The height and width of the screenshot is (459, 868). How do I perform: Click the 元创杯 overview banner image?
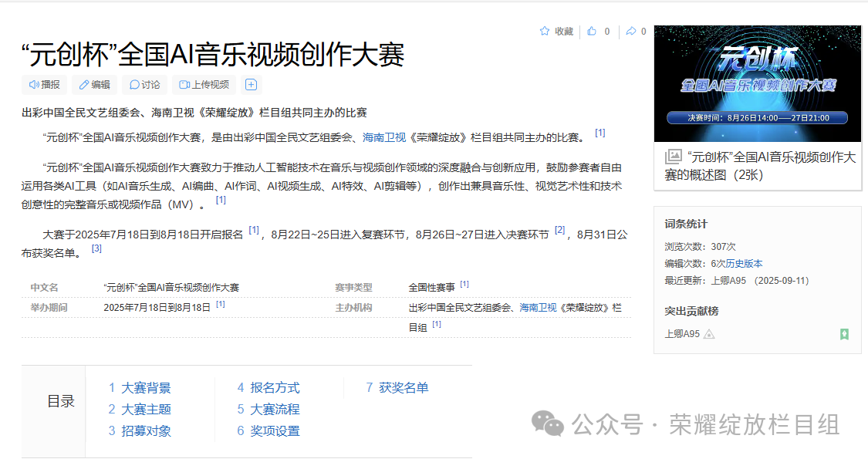(x=757, y=83)
